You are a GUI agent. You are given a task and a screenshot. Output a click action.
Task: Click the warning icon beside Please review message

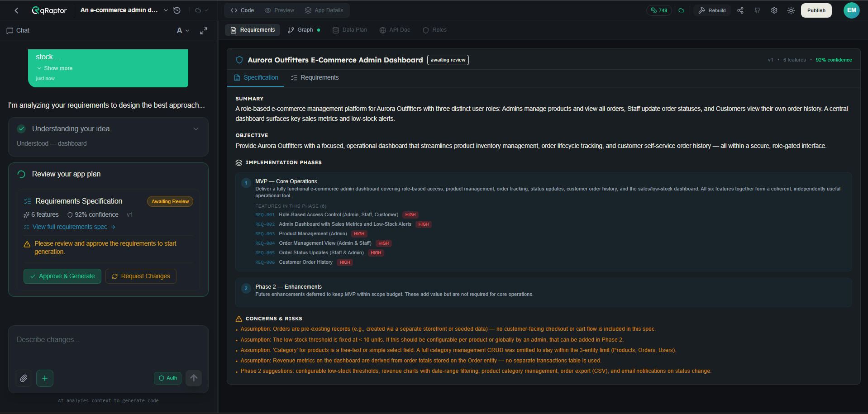(x=27, y=244)
